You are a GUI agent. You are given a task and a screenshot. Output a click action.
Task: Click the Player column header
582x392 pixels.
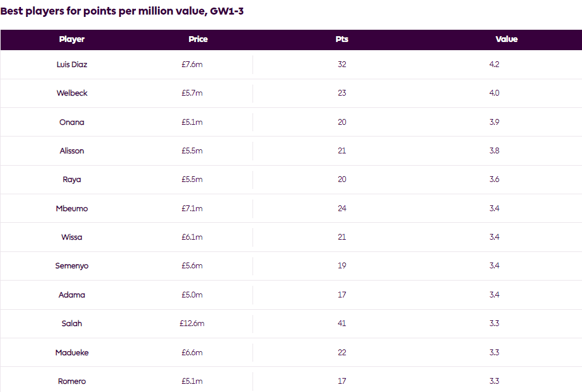click(x=72, y=40)
